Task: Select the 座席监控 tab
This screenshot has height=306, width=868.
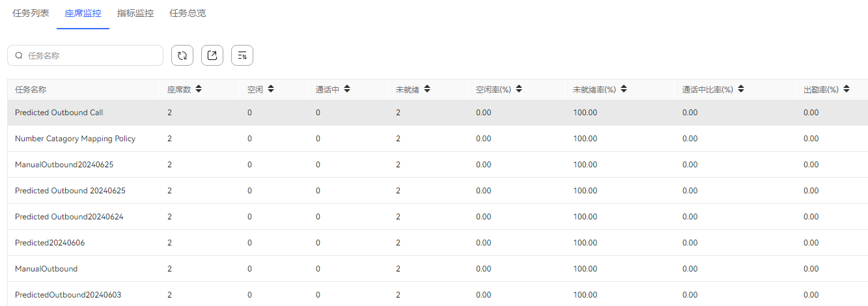Action: [83, 13]
